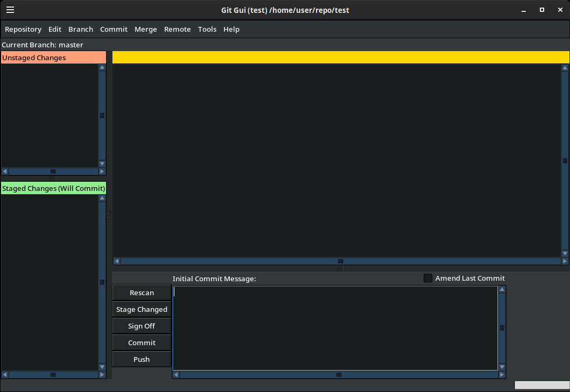This screenshot has width=570, height=392.
Task: Click the up arrow of diff pane scrollbar
Action: click(x=565, y=68)
